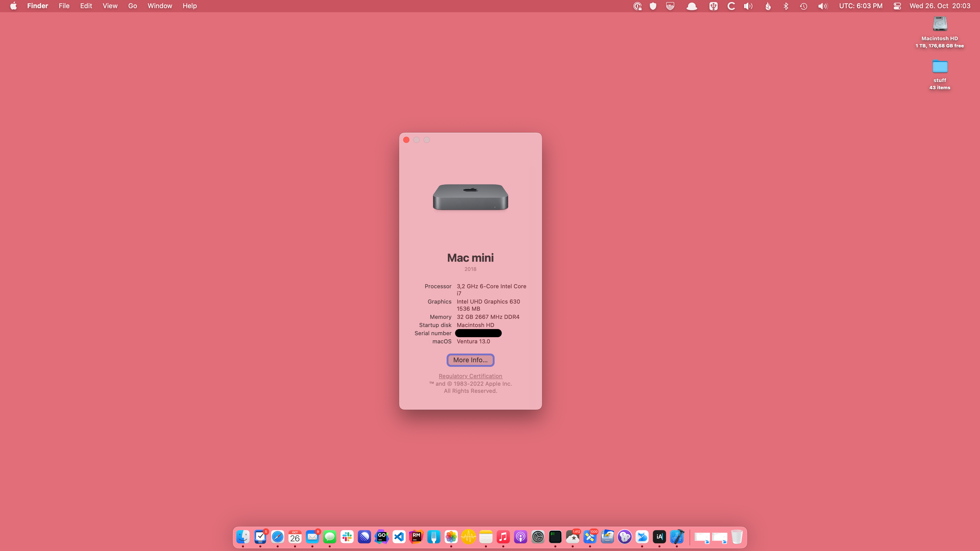Open System Settings from the Dock
Screen dimensions: 980x551
(x=538, y=536)
